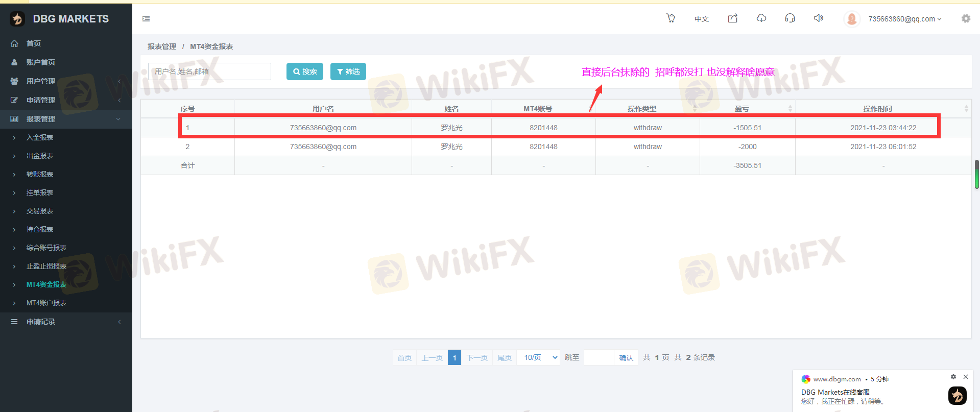Open the headset customer support icon
The width and height of the screenshot is (980, 412).
tap(790, 18)
